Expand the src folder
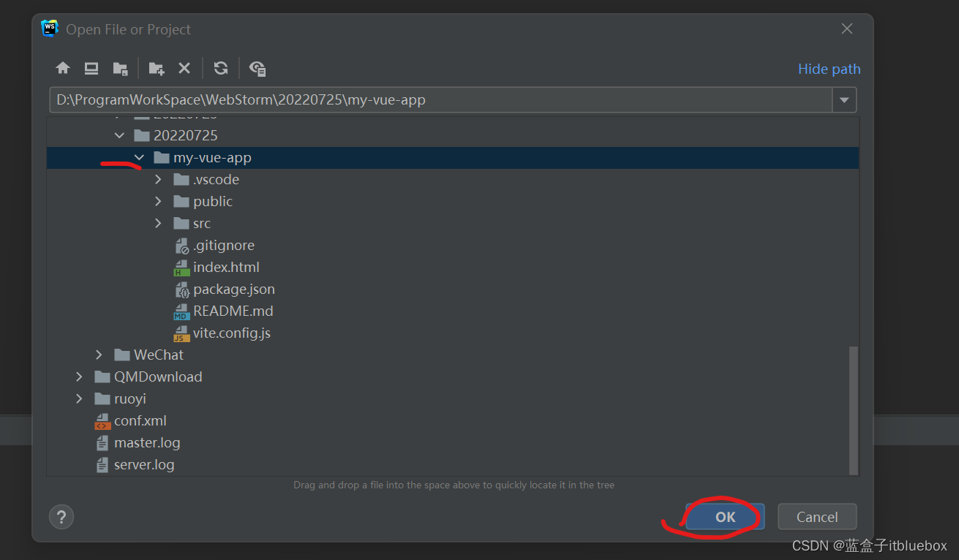Screen dimensions: 959x560 coord(159,223)
